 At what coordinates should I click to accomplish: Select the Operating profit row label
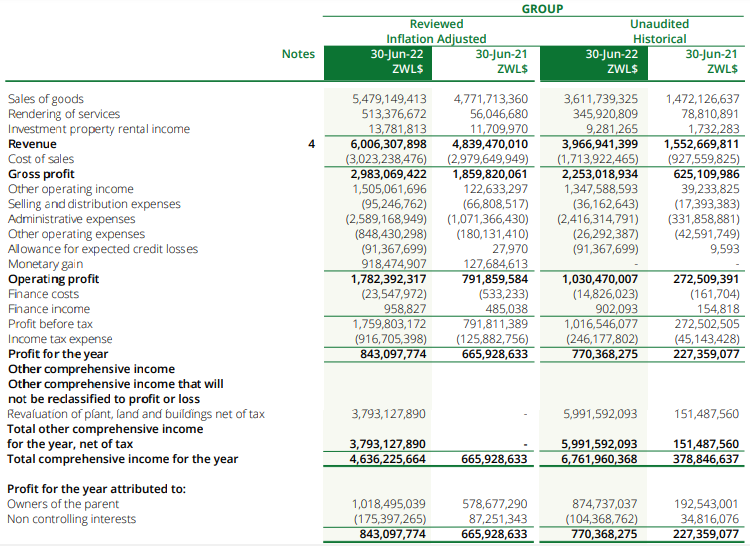pyautogui.click(x=53, y=279)
